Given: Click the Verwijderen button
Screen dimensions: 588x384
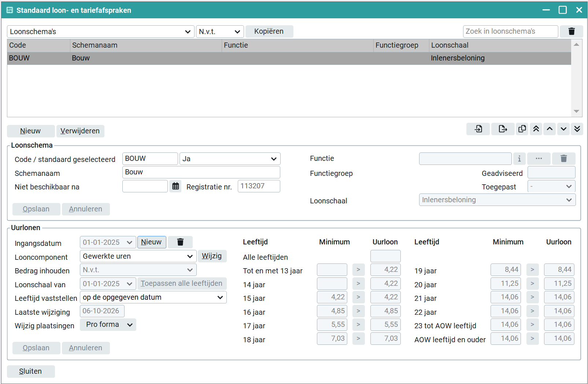Looking at the screenshot, I should click(80, 131).
